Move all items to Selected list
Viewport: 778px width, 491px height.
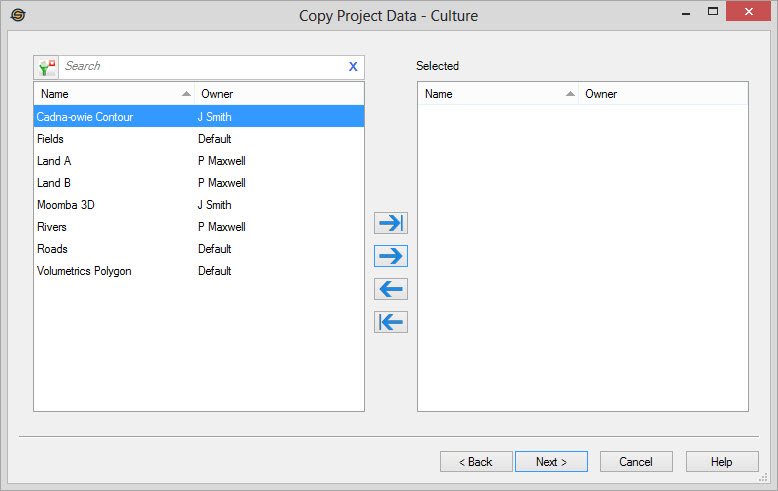tap(391, 223)
